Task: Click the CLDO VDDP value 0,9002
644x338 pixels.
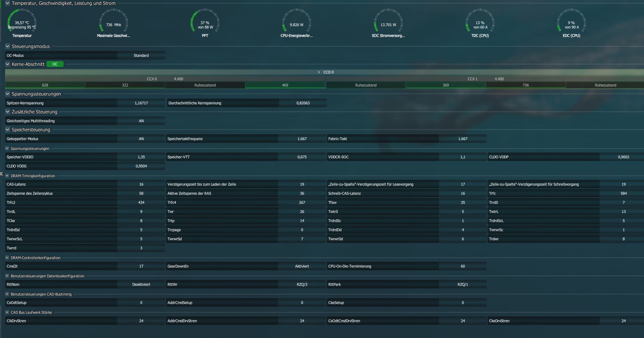Action: click(x=624, y=157)
